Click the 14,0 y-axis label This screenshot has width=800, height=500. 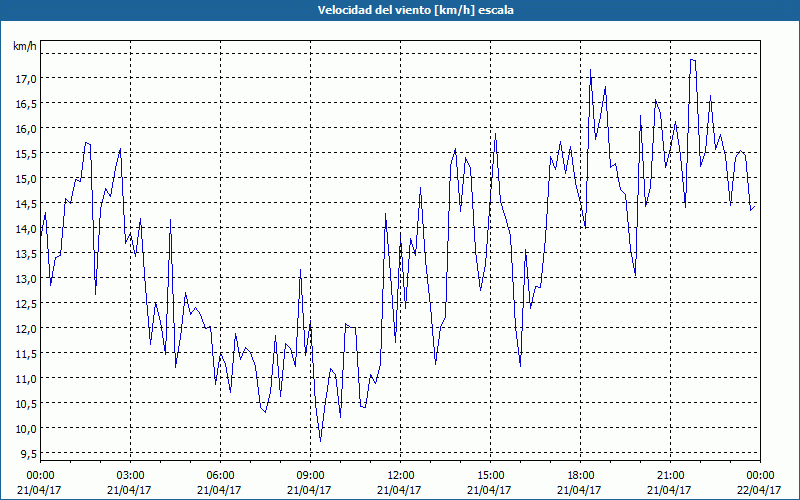27,229
